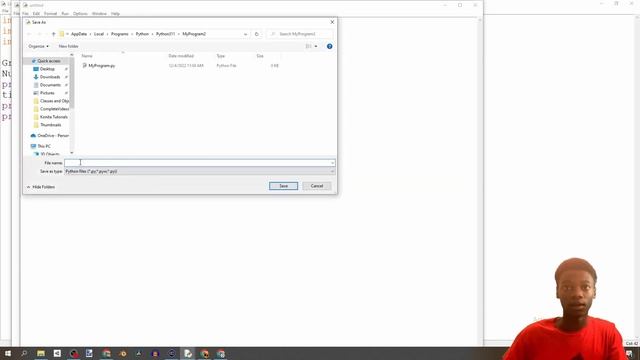Open the Help menu in IDLE
Image resolution: width=640 pixels, height=360 pixels.
[116, 13]
